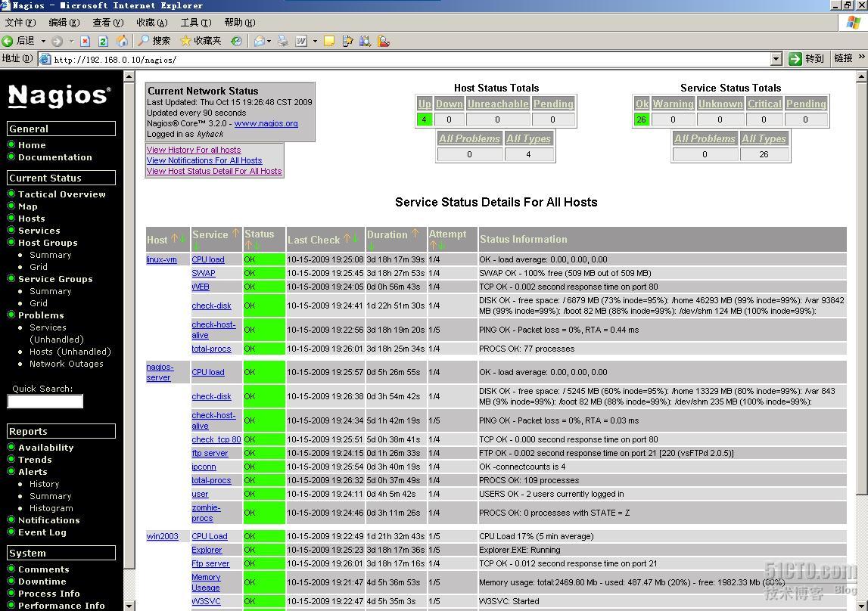Open the Favorites (收藏) menu
868x611 pixels.
[x=151, y=22]
